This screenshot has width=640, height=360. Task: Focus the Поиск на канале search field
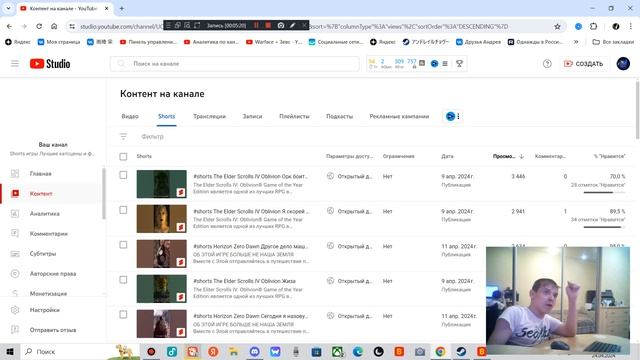pos(235,64)
